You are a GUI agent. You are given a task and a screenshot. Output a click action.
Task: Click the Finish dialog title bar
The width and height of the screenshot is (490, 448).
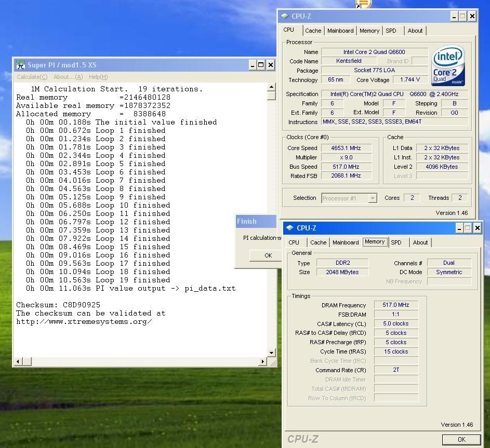pyautogui.click(x=256, y=221)
